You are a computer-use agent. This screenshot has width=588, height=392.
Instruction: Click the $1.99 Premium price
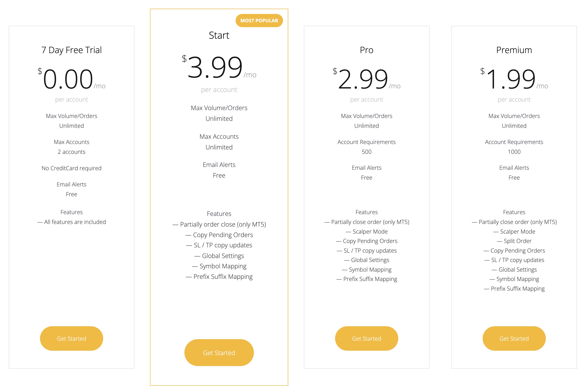click(510, 79)
